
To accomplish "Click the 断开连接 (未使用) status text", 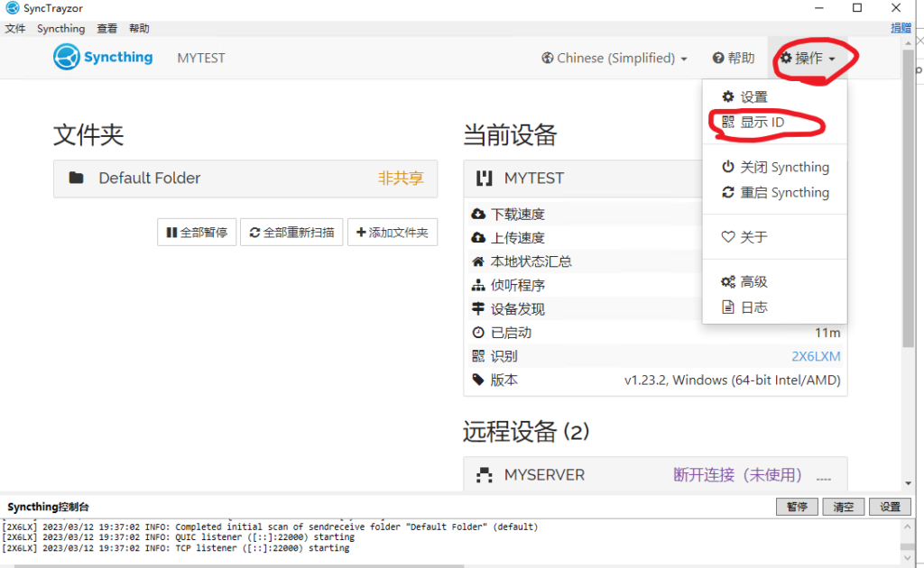I will point(738,474).
